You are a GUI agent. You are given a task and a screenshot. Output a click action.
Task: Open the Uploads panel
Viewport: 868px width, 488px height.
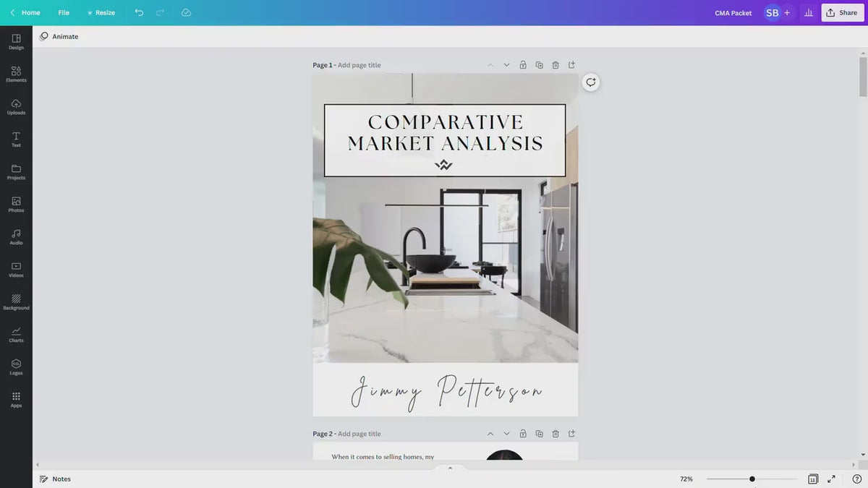[x=16, y=106]
